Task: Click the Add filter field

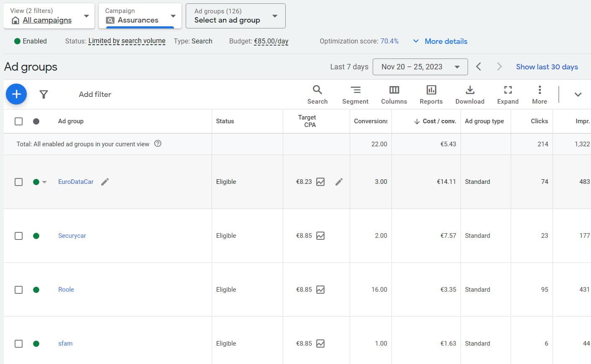Action: point(95,94)
